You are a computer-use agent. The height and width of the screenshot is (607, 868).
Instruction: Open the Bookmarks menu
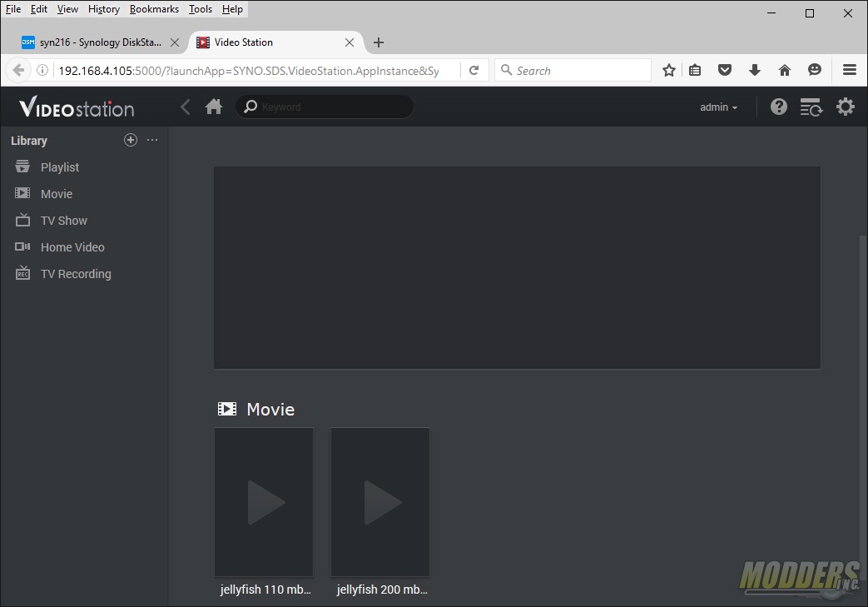point(154,9)
